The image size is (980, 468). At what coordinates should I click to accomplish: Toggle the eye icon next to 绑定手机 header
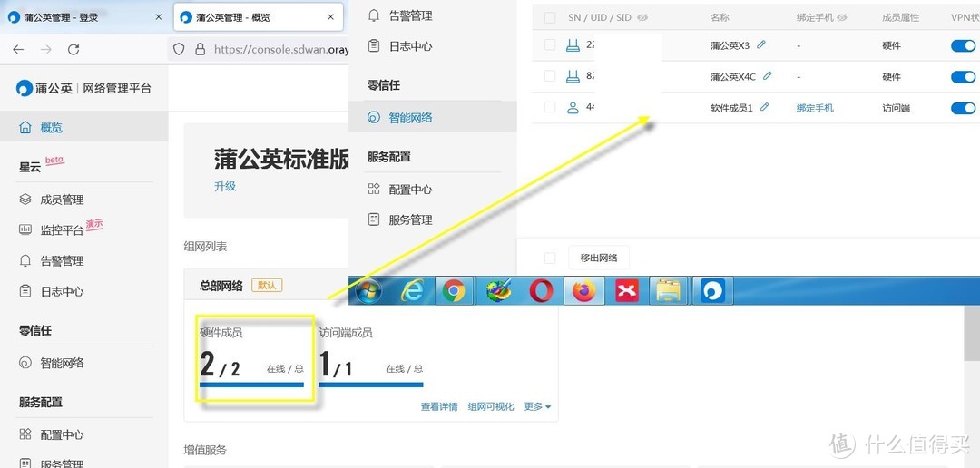(x=842, y=18)
